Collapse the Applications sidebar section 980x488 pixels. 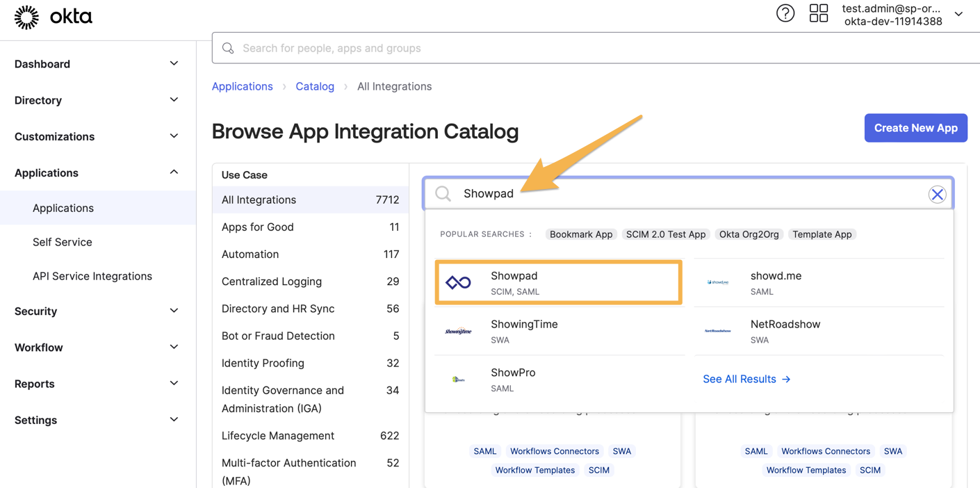[x=97, y=173]
